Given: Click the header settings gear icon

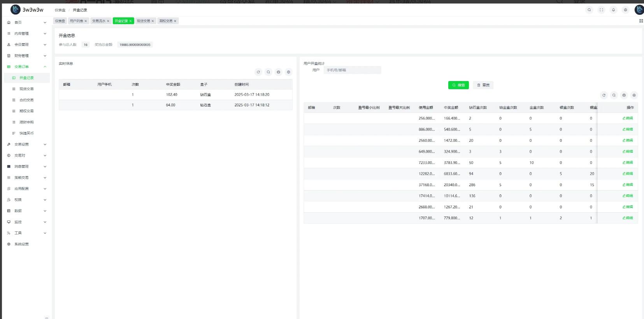Looking at the screenshot, I should (x=625, y=10).
